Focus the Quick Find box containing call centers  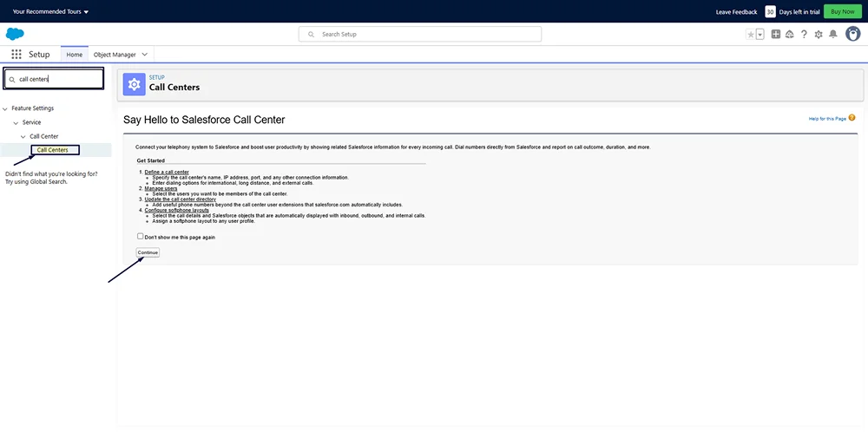tap(54, 79)
